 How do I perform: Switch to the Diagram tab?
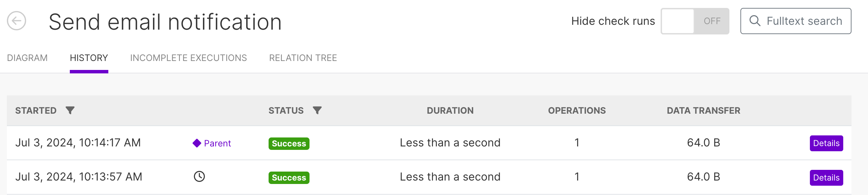27,58
